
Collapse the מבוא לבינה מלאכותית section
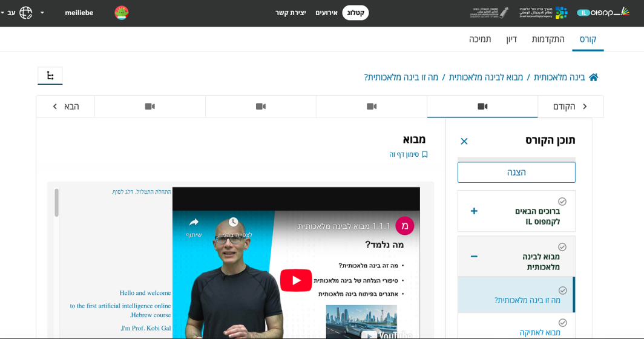tap(474, 257)
